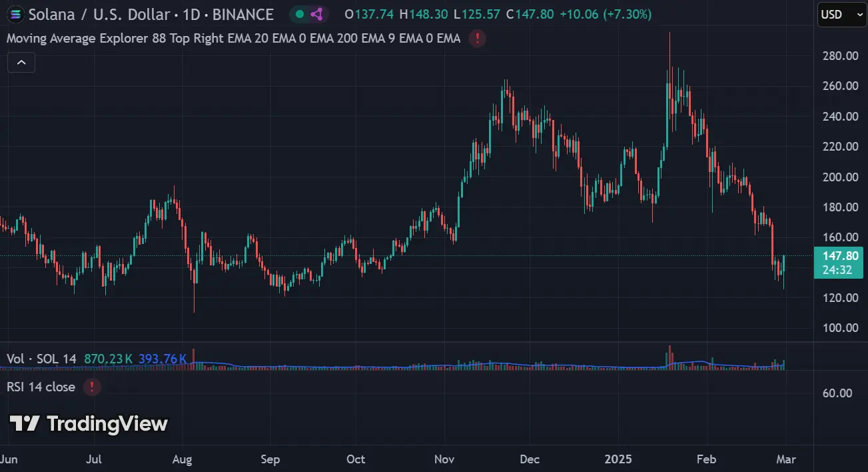Open the USD currency dropdown
This screenshot has height=472, width=868.
841,14
